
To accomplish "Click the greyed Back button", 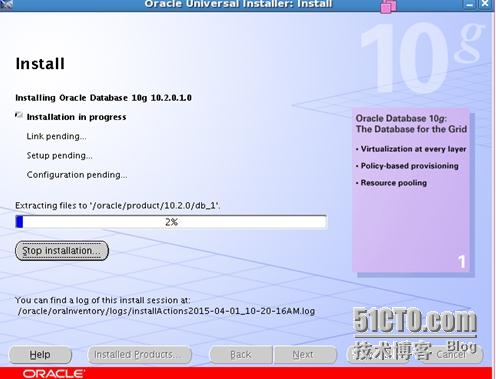I will point(241,355).
